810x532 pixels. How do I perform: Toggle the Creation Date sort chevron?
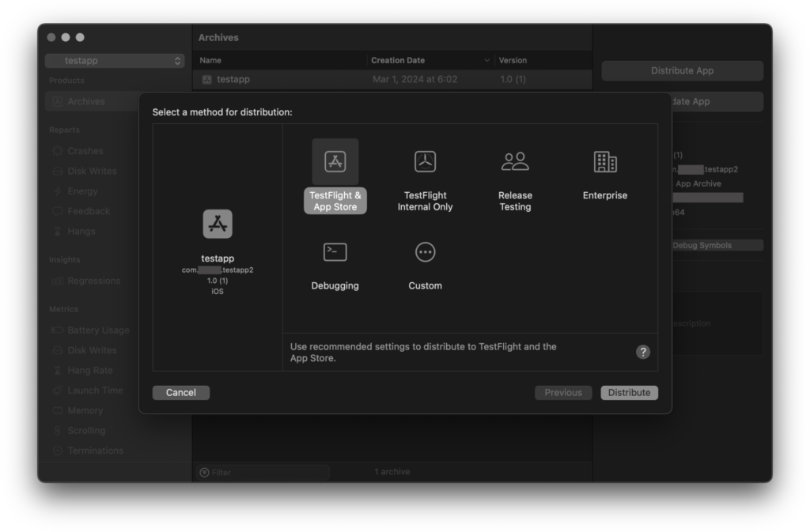coord(486,60)
